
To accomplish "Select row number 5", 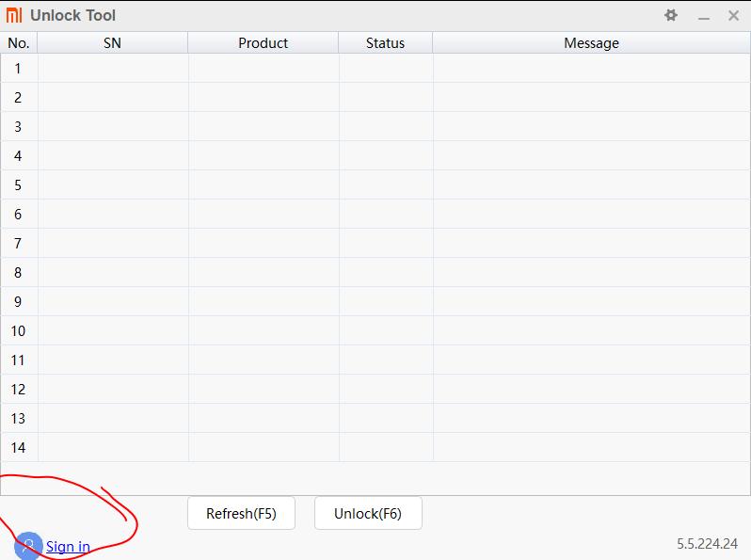I will click(375, 185).
